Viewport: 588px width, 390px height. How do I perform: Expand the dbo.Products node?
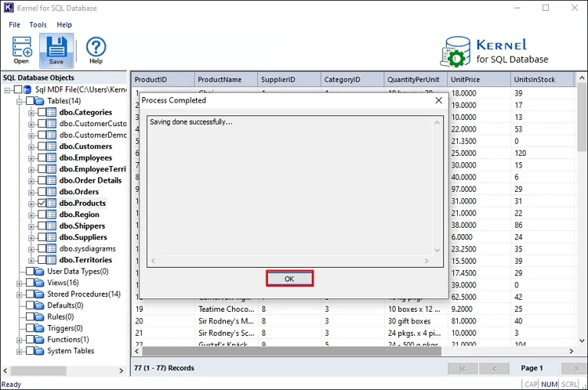[x=31, y=204]
